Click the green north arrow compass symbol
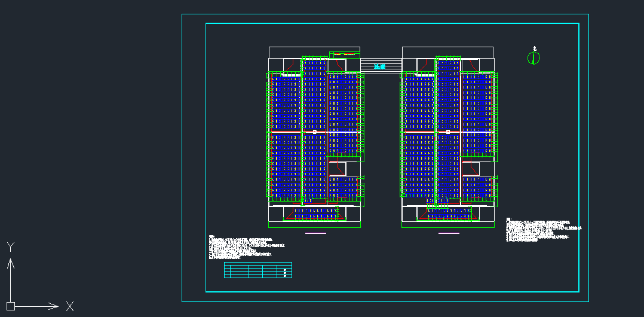 [533, 57]
